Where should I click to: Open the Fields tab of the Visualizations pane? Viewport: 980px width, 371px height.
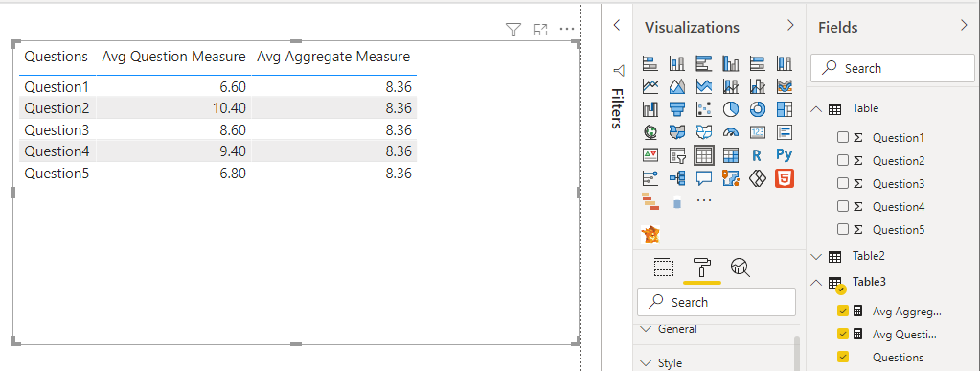[x=664, y=267]
